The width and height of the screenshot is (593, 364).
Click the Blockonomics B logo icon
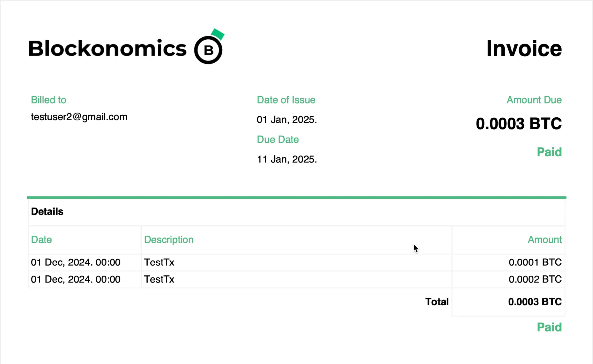pyautogui.click(x=209, y=47)
